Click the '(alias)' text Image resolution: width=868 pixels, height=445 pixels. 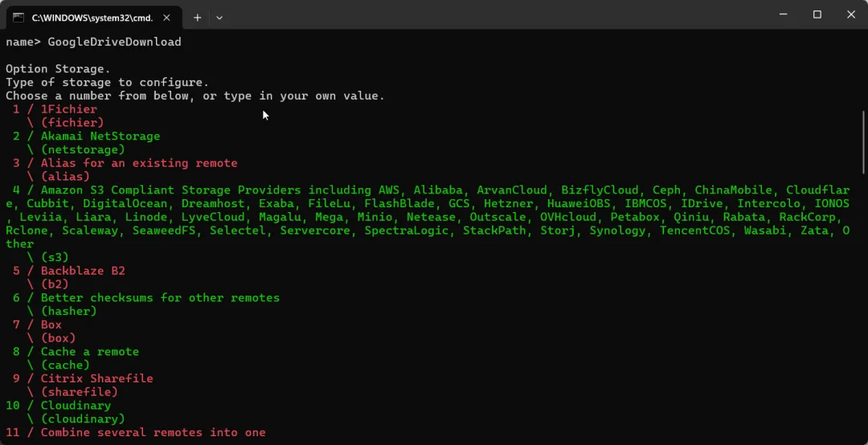pyautogui.click(x=65, y=177)
